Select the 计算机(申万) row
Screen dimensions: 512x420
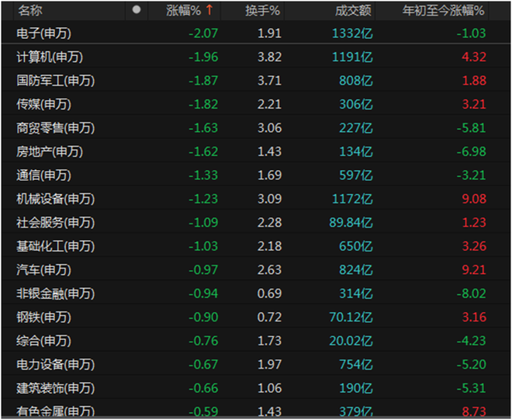[x=256, y=57]
